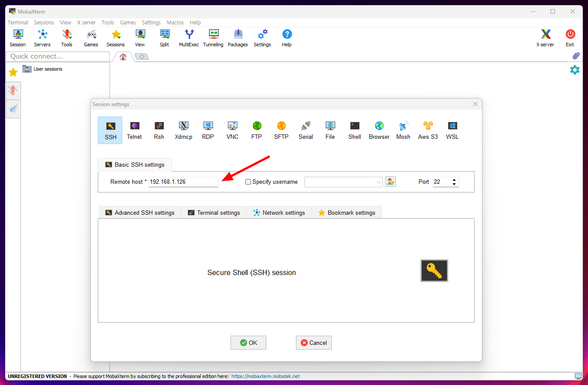Open the Macros menu
Screen dimensions: 588x385
click(175, 23)
